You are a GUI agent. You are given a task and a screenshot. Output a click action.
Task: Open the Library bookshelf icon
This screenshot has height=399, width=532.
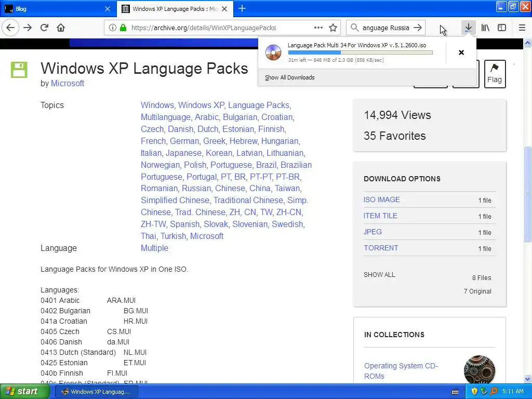pos(485,28)
